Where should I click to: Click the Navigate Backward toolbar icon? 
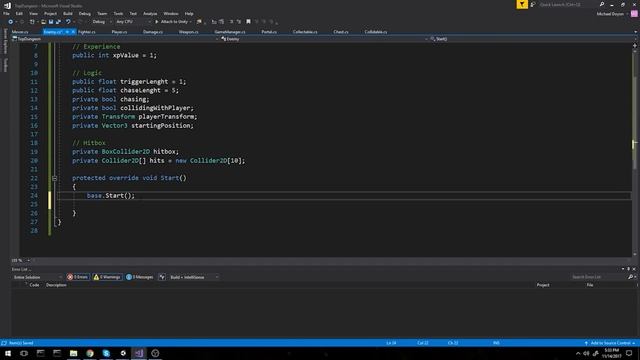pyautogui.click(x=11, y=22)
